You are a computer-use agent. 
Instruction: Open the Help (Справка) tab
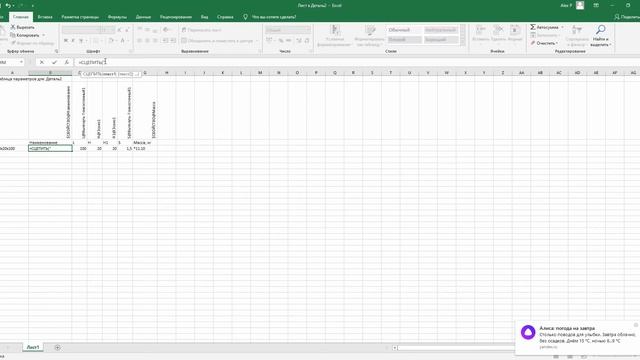pyautogui.click(x=225, y=17)
